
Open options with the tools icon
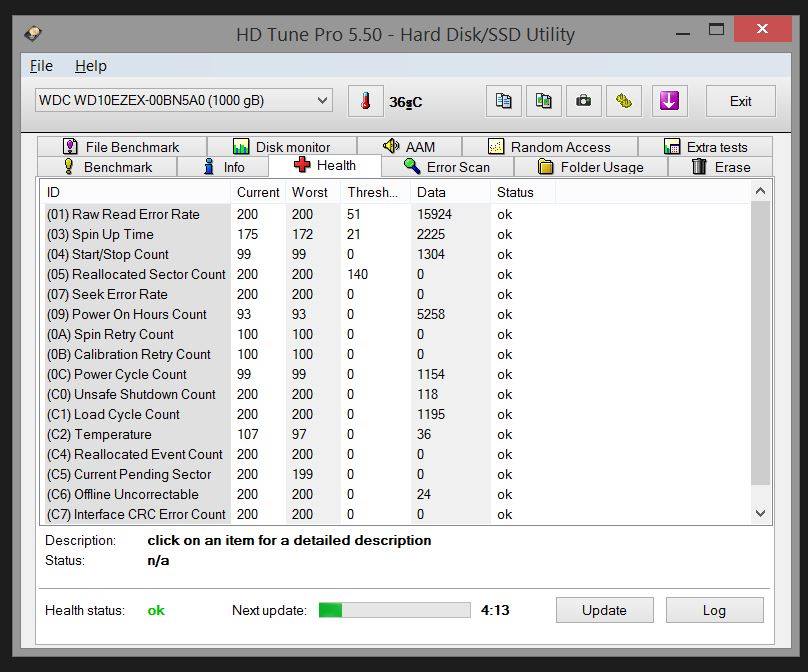(624, 101)
